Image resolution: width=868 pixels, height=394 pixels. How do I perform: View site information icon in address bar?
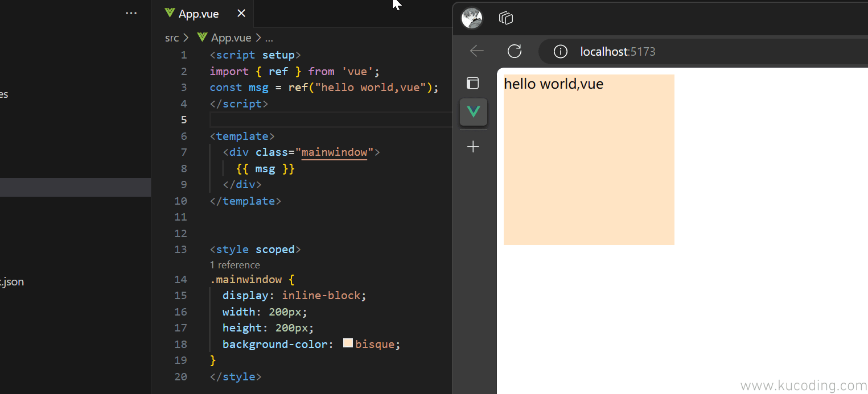coord(561,52)
